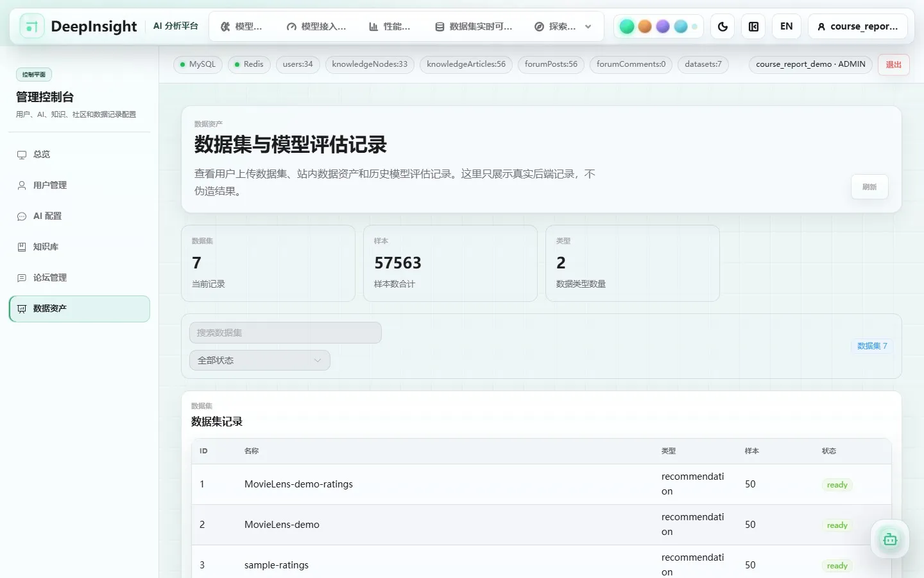Click ready status of MovieLens-demo-ratings
The height and width of the screenshot is (578, 924).
pyautogui.click(x=837, y=485)
